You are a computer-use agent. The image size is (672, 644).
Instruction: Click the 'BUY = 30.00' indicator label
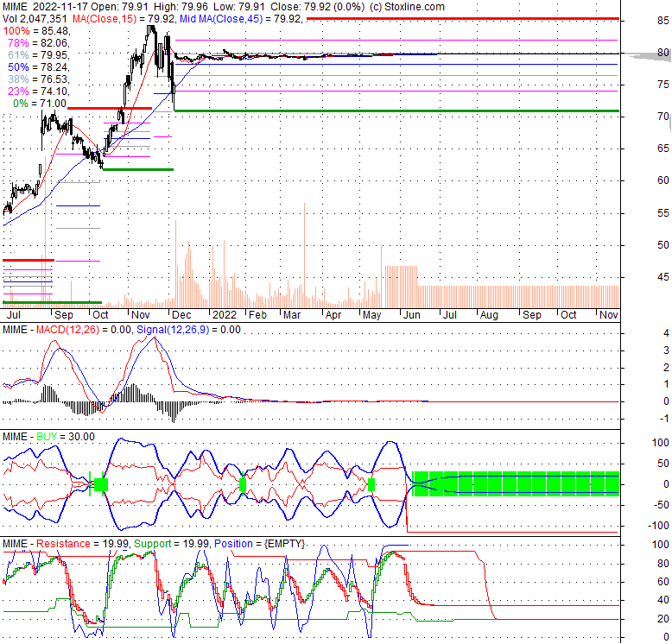tap(66, 437)
